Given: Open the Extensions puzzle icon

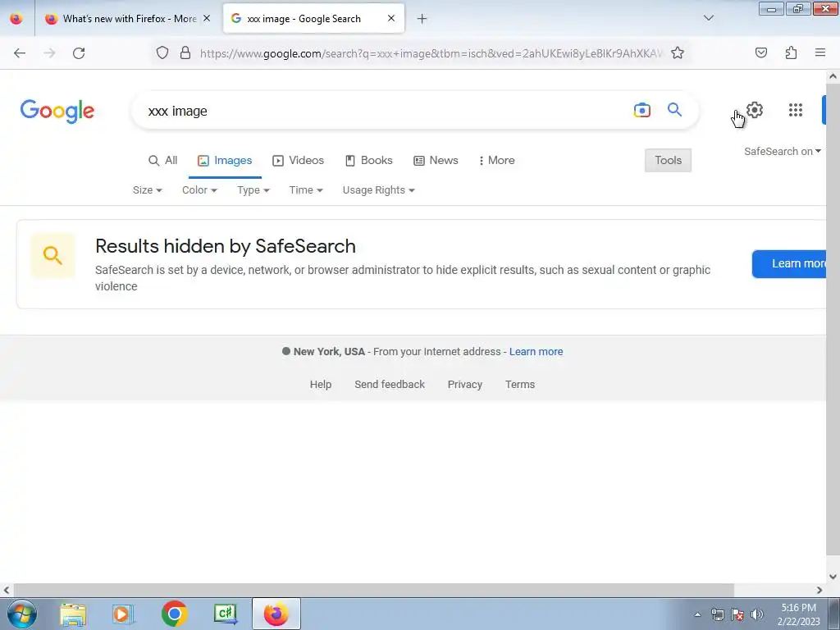Looking at the screenshot, I should pos(791,52).
